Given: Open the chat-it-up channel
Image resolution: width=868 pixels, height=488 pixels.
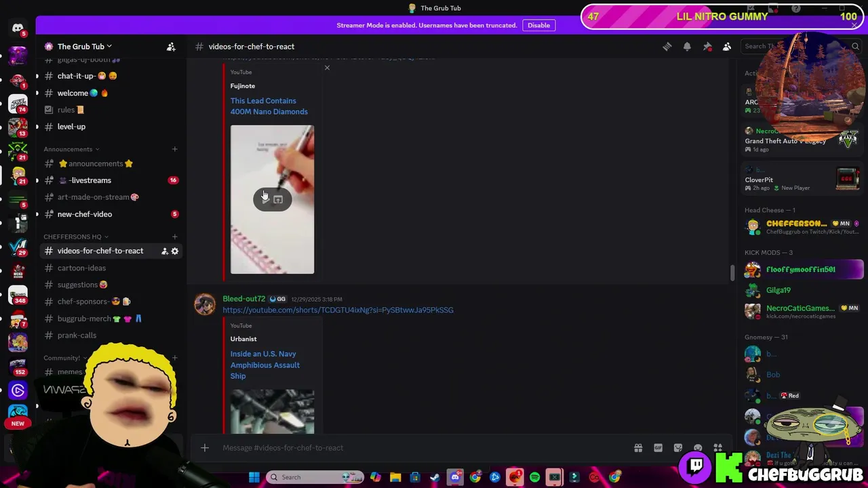Looking at the screenshot, I should [108, 76].
